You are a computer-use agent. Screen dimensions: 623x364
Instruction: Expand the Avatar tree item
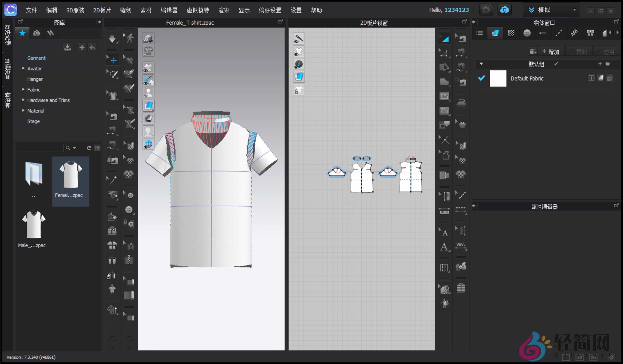[23, 68]
